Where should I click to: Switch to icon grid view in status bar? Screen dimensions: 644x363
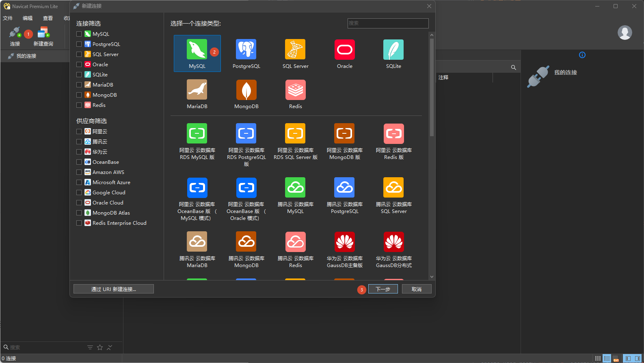click(598, 359)
